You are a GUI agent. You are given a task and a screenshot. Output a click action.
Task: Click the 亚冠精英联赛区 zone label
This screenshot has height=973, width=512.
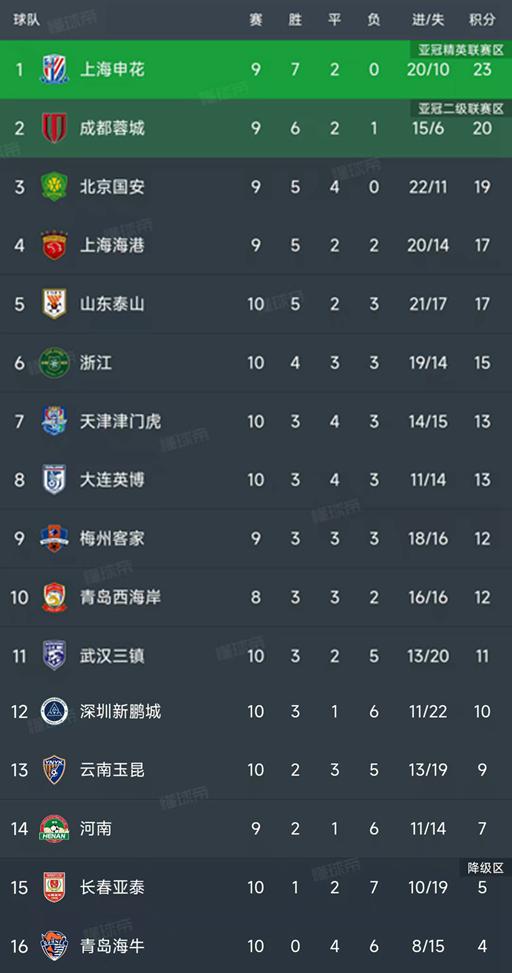point(460,50)
